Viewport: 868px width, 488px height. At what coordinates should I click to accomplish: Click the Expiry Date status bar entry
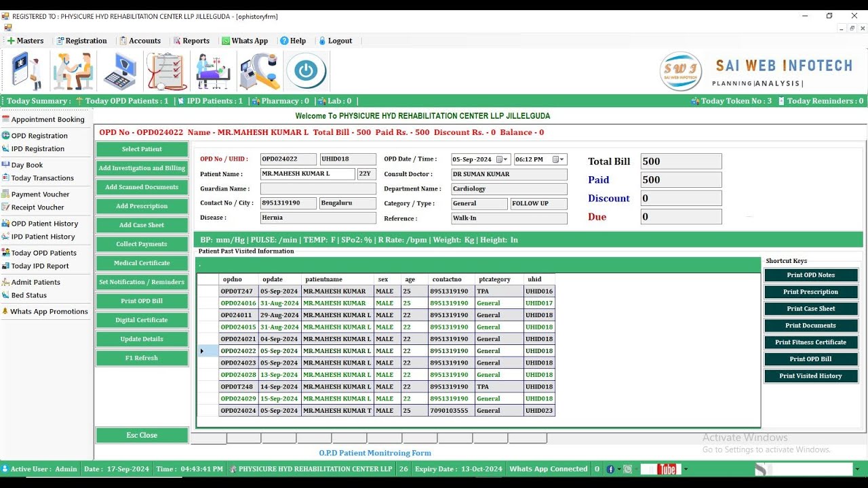458,469
